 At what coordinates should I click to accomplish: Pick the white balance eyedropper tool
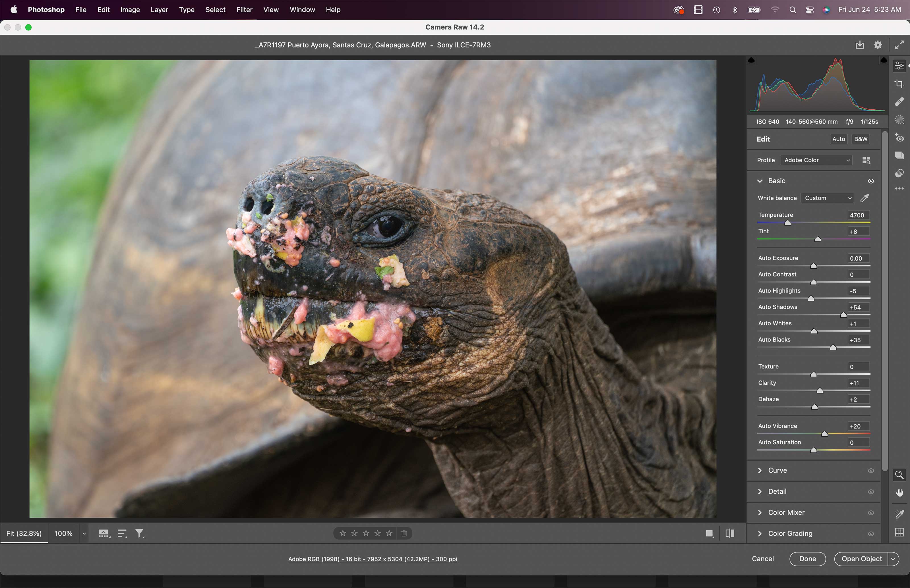(x=864, y=198)
